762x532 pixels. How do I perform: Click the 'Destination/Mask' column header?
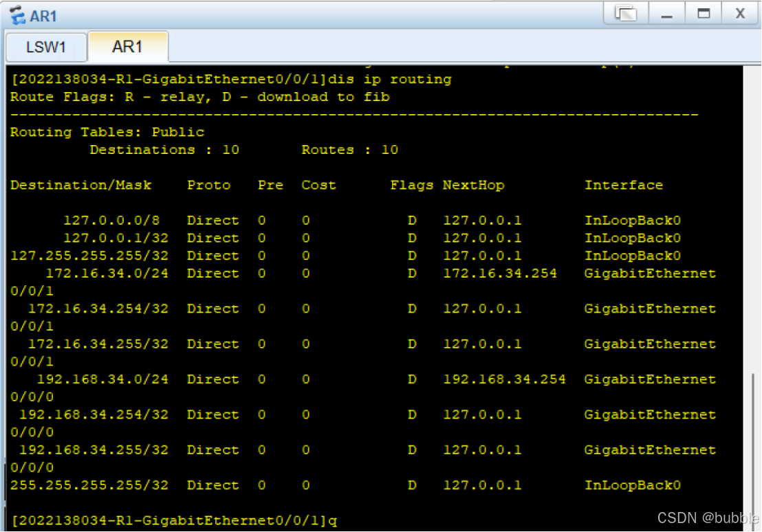click(x=80, y=185)
